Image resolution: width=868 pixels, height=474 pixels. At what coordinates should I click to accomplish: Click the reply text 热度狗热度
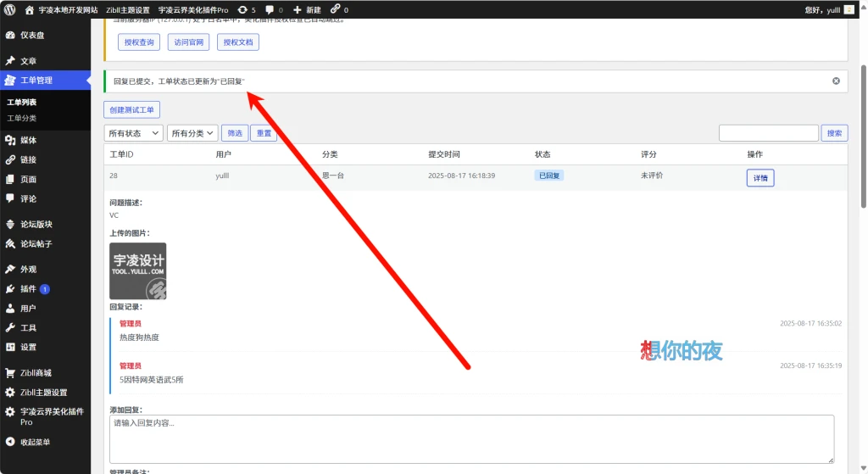click(x=140, y=337)
